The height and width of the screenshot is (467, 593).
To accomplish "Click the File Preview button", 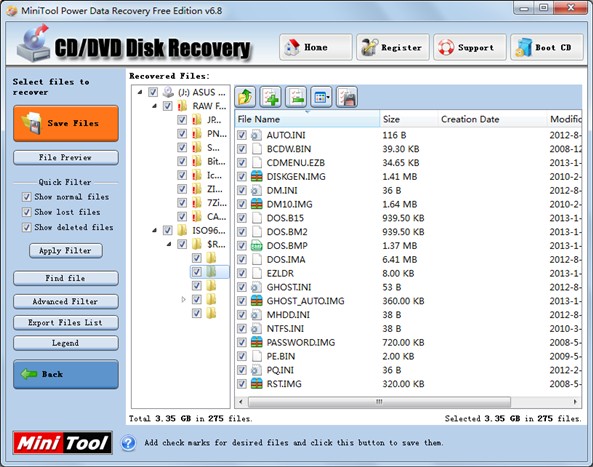I will pos(66,158).
